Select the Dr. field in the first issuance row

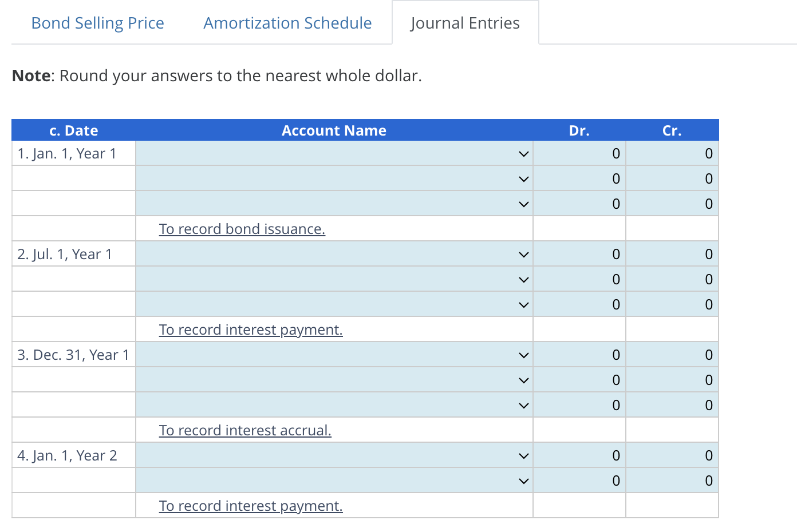(x=579, y=153)
